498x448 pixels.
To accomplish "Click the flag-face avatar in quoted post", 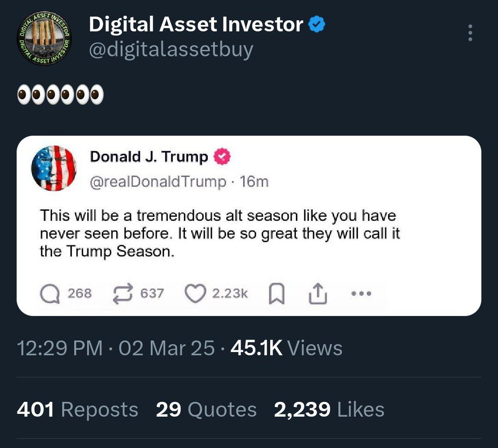I will (53, 168).
